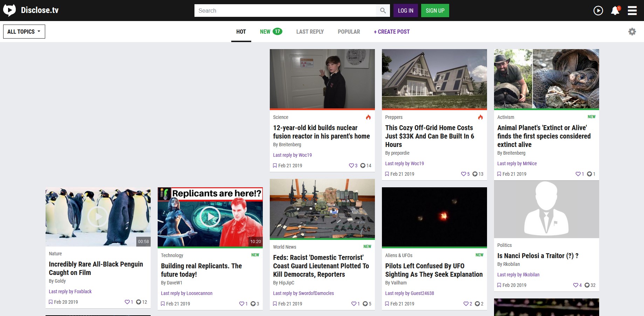The width and height of the screenshot is (644, 316).
Task: Click the + CREATE POST link
Action: coord(392,32)
